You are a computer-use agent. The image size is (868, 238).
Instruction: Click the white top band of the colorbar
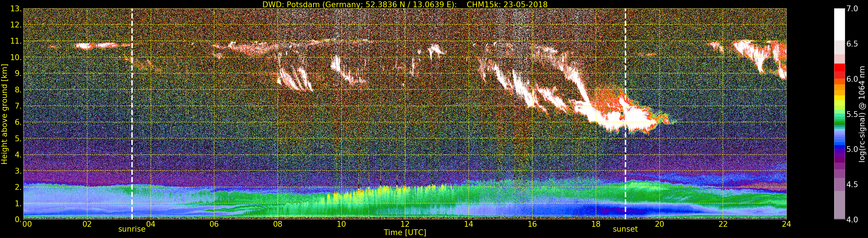pyautogui.click(x=839, y=25)
